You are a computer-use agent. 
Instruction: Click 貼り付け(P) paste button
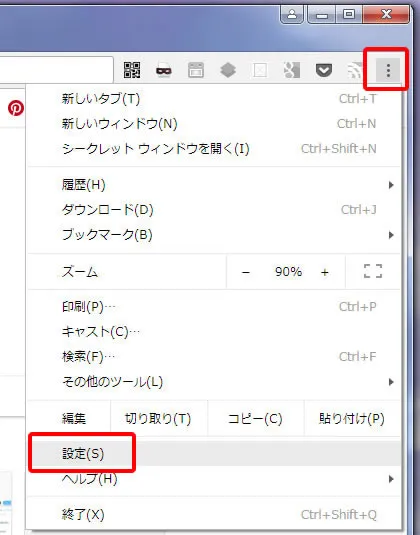pyautogui.click(x=352, y=418)
